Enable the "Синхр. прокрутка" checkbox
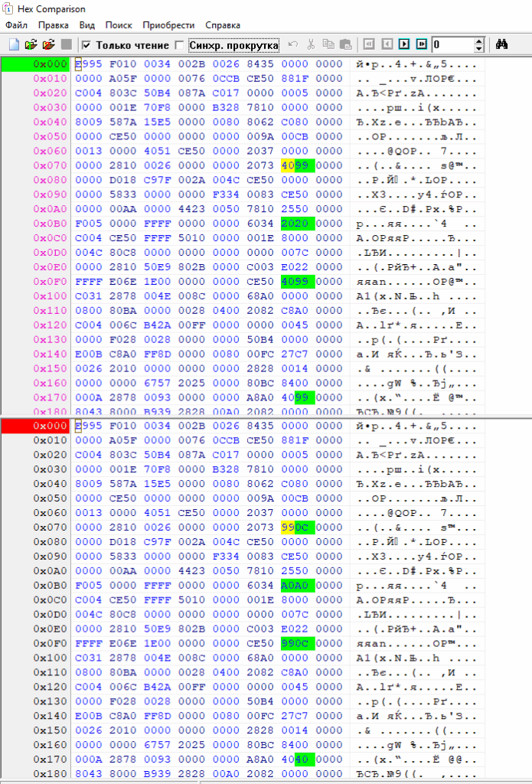 (x=180, y=45)
